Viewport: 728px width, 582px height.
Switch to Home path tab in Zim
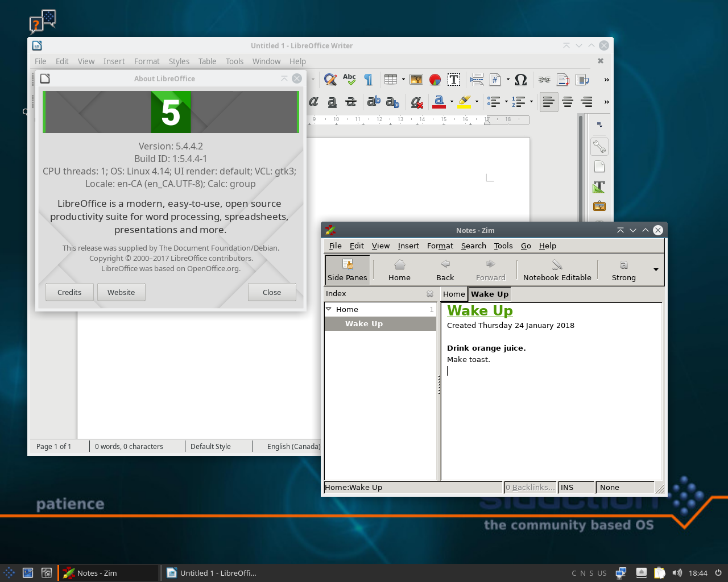(454, 294)
